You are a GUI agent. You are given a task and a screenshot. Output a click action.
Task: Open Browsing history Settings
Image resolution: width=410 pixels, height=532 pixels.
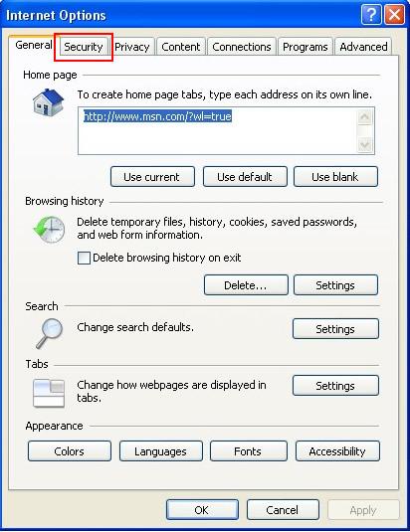click(x=335, y=285)
